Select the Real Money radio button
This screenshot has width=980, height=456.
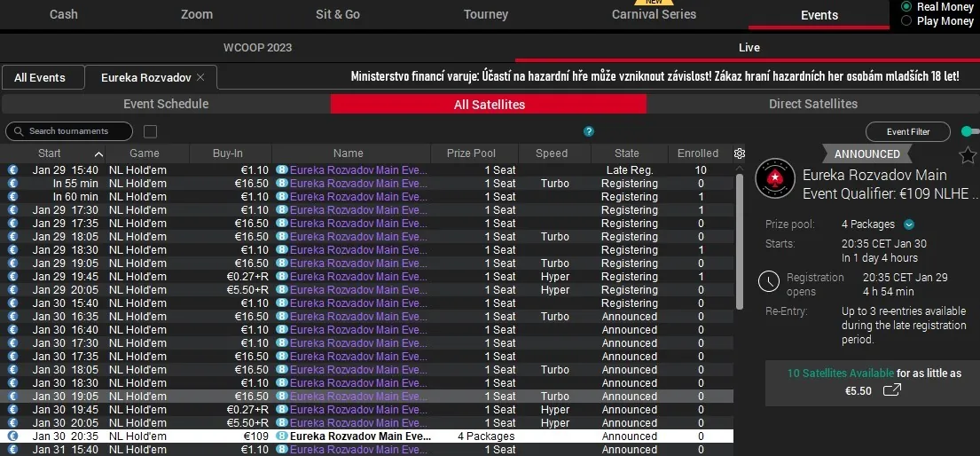click(x=906, y=7)
